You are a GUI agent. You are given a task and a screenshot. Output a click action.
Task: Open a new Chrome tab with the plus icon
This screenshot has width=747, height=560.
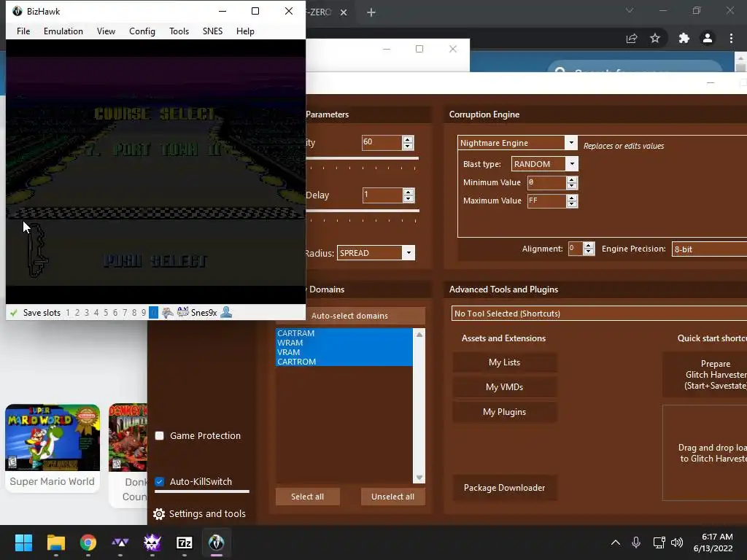tap(371, 12)
